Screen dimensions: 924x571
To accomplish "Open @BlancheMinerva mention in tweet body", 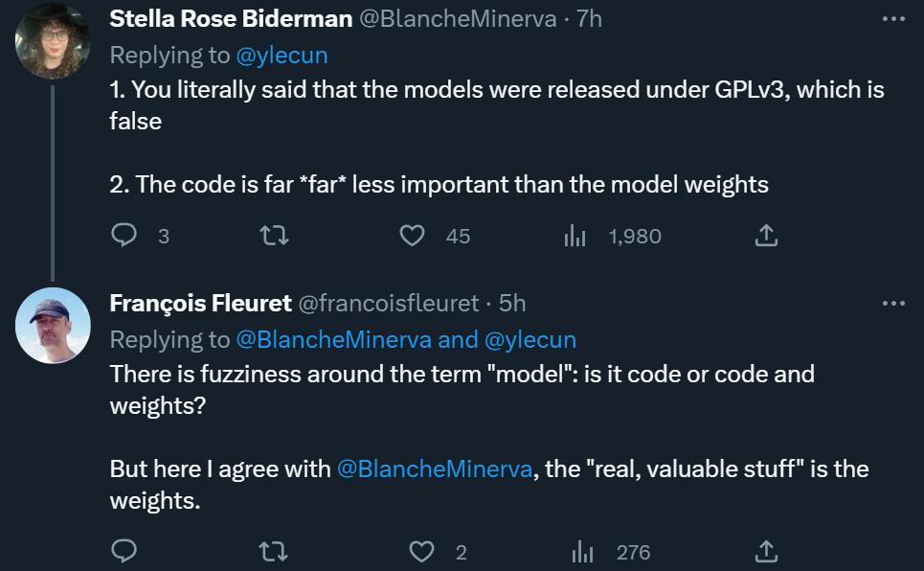I will pos(435,468).
